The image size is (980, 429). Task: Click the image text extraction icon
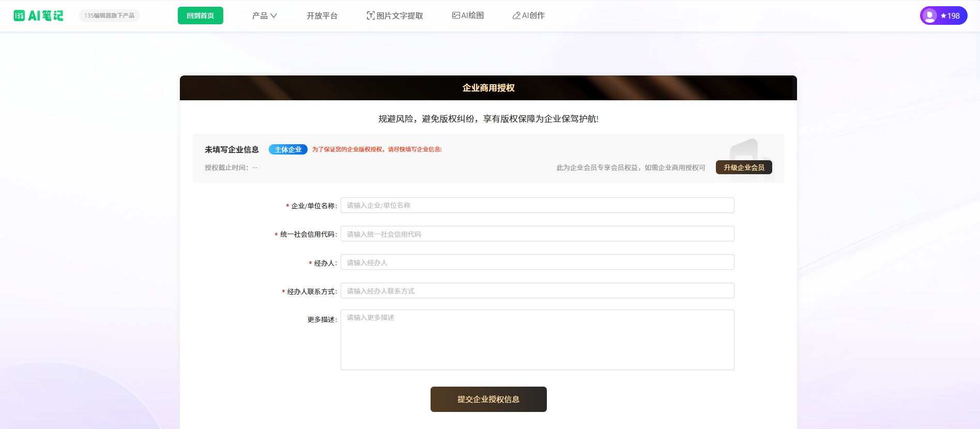pyautogui.click(x=371, y=16)
